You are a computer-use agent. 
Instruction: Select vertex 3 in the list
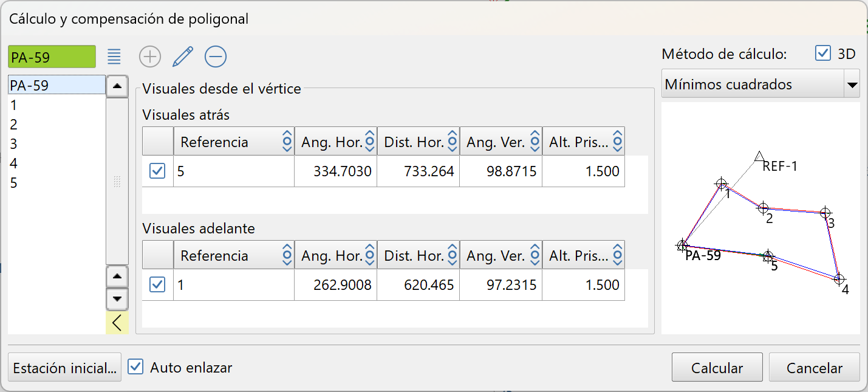coord(14,144)
